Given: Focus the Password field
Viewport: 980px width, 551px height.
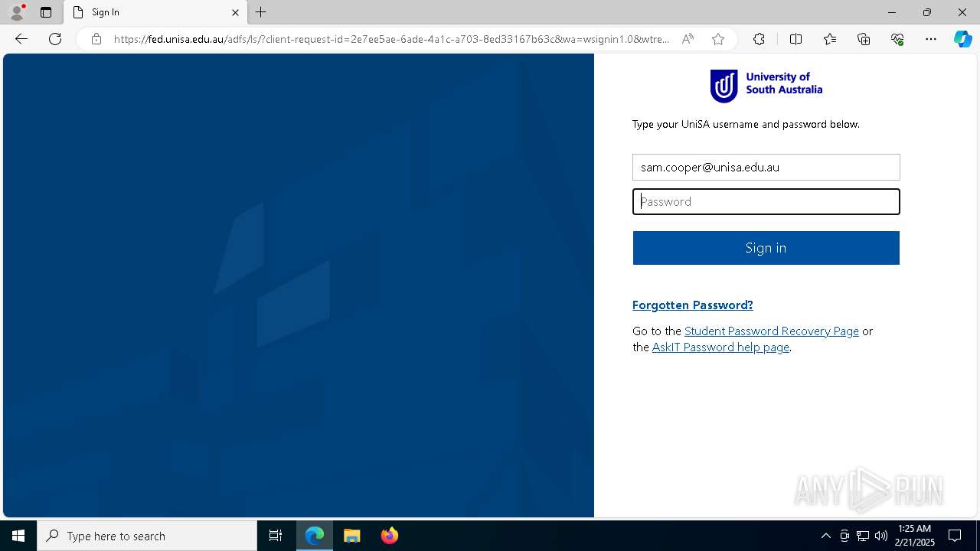Looking at the screenshot, I should pos(766,201).
